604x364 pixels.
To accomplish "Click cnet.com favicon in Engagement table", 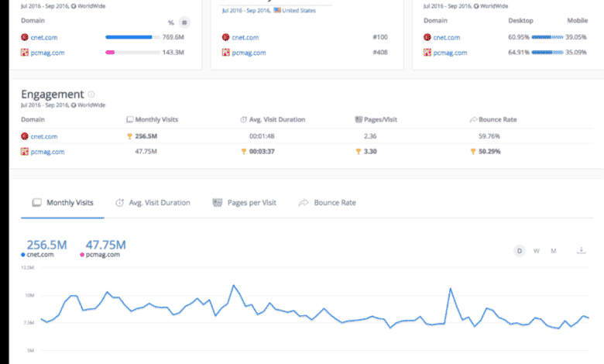I will pos(25,136).
